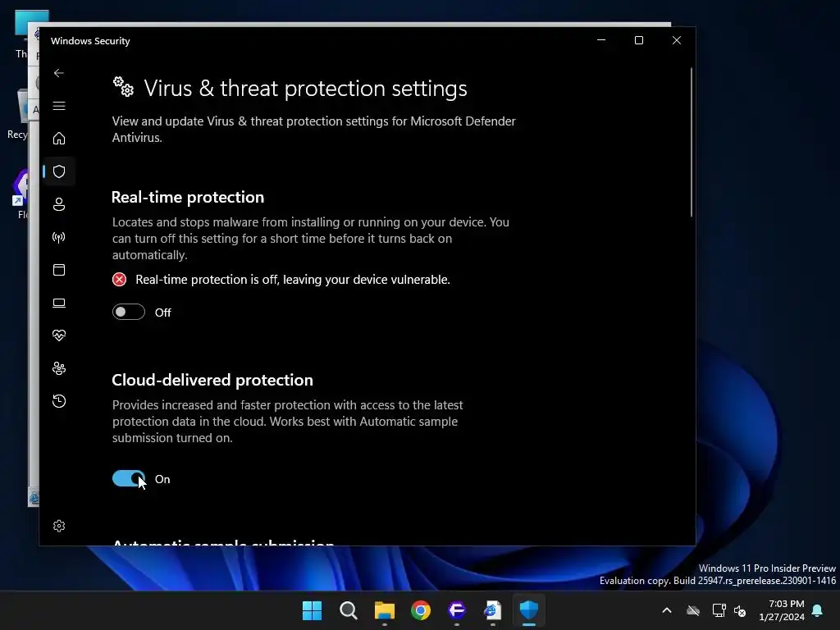Click the page title gears icon
This screenshot has width=840, height=630.
123,87
